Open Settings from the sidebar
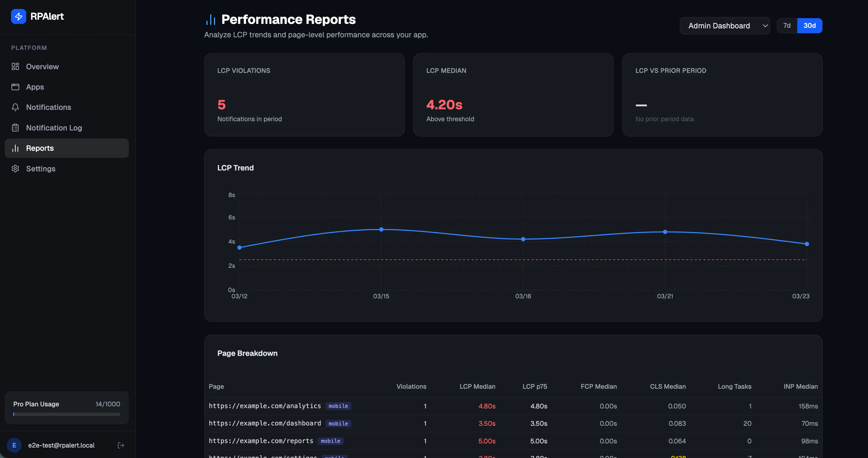The image size is (868, 458). click(67, 169)
